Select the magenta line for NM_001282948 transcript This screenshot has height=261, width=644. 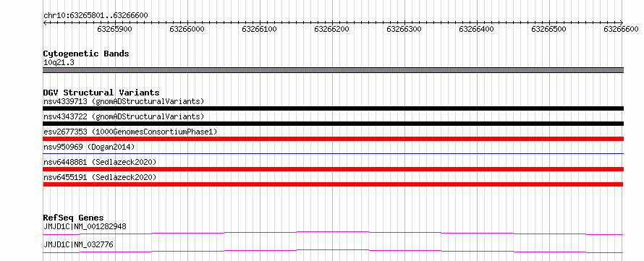(x=333, y=233)
